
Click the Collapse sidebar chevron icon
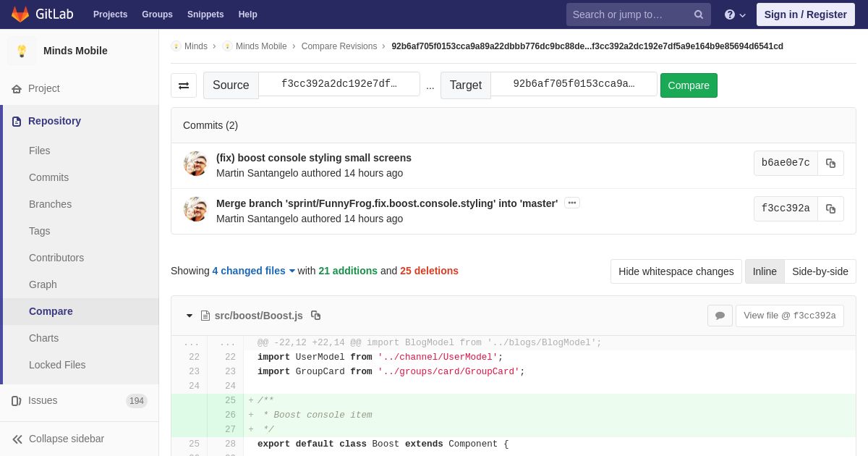(x=17, y=439)
